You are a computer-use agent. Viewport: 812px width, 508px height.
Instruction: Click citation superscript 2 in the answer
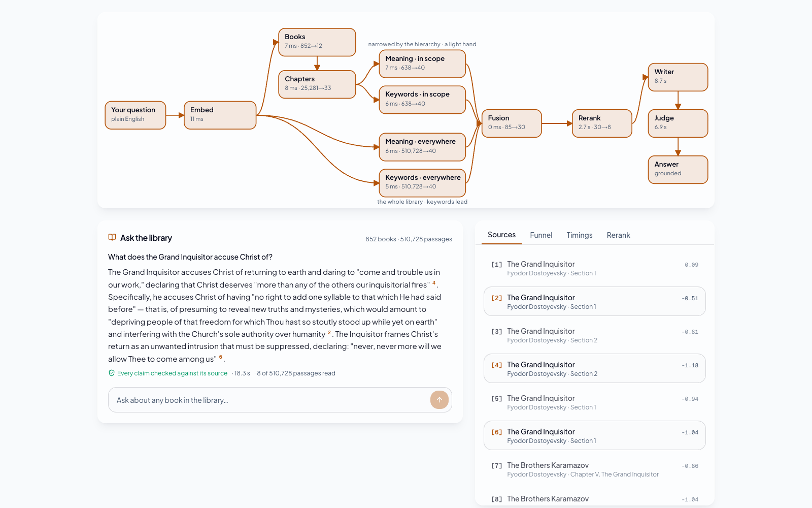329,332
